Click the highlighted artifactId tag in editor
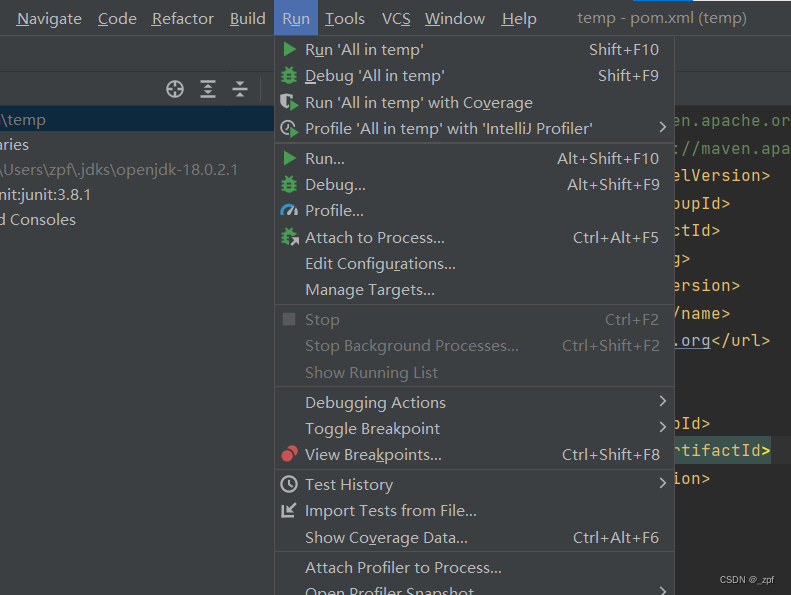This screenshot has height=595, width=791. [x=723, y=450]
